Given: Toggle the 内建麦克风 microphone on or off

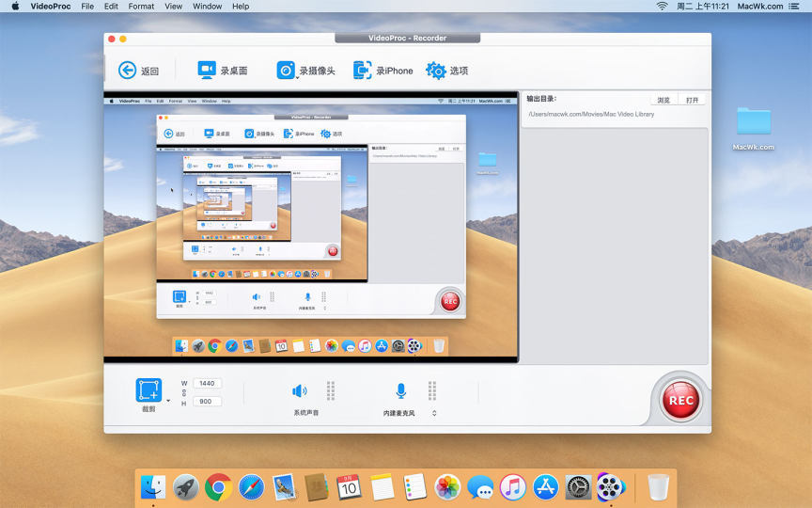Looking at the screenshot, I should click(401, 391).
